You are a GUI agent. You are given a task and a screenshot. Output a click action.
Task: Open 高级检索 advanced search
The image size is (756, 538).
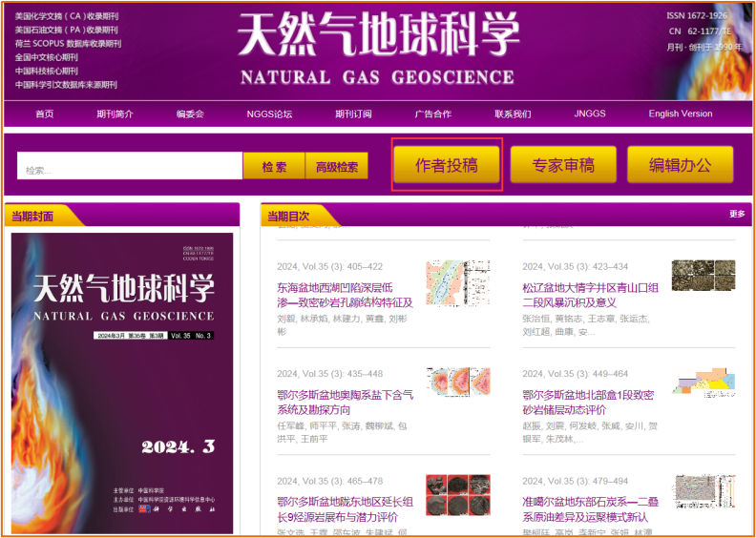[x=337, y=166]
